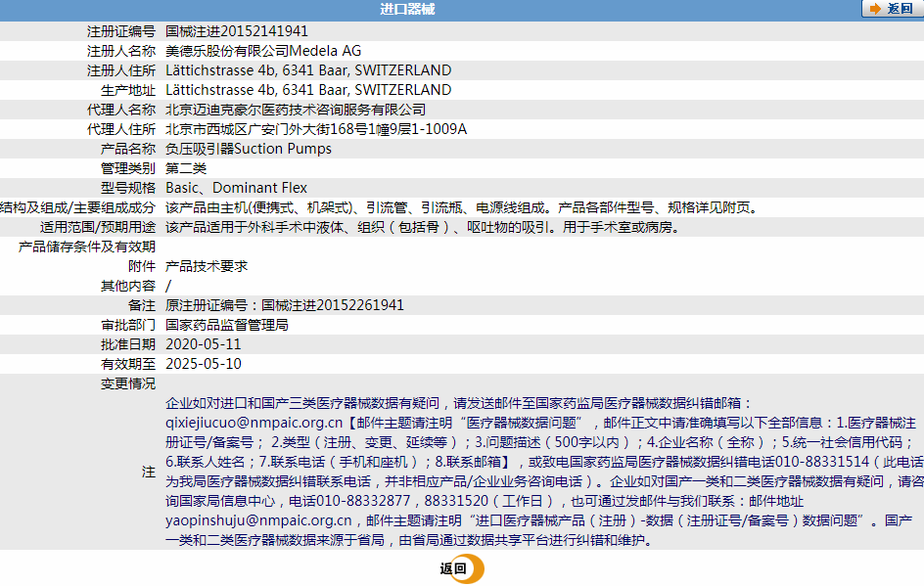Select the 该产品由主机 composition description
Viewport: 924px width, 586px height.
[x=463, y=208]
